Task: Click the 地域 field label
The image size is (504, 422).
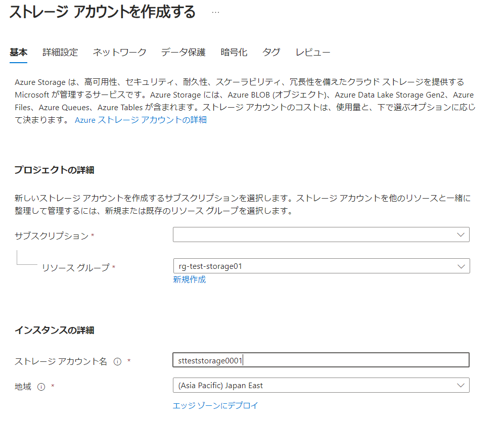Action: [23, 387]
